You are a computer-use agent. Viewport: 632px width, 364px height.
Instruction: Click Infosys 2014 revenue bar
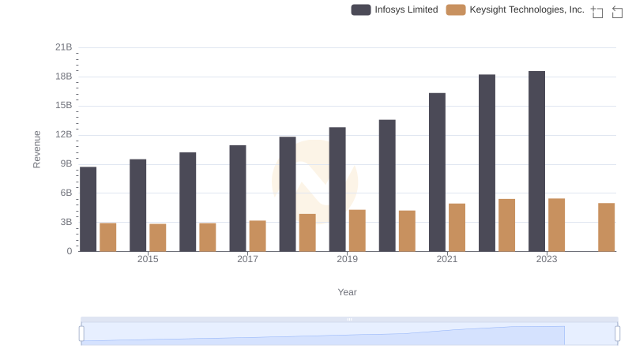[88, 209]
